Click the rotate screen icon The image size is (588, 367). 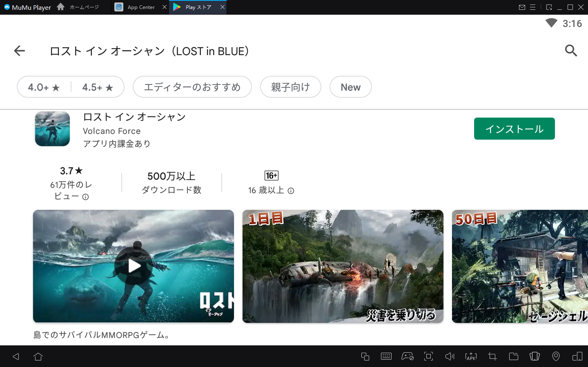tap(577, 356)
